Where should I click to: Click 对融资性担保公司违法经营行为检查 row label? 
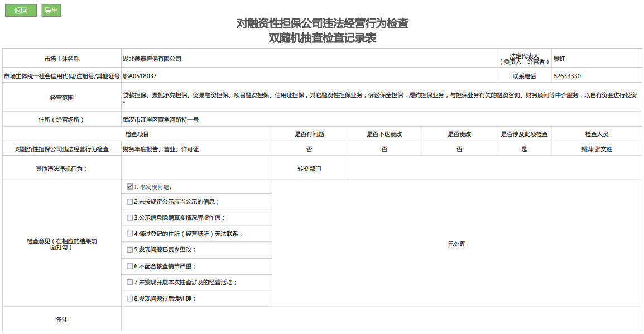click(61, 149)
